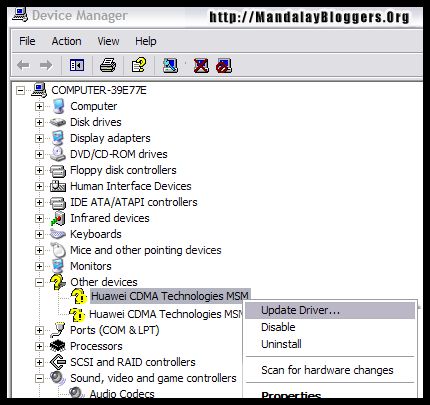Click the Uninstall toolbar icon with red X

point(201,65)
